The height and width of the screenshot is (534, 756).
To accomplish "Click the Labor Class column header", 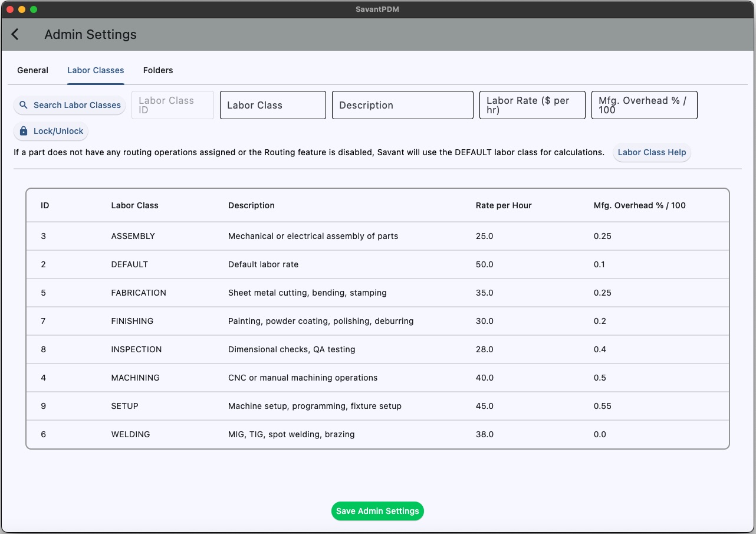I will pos(134,205).
